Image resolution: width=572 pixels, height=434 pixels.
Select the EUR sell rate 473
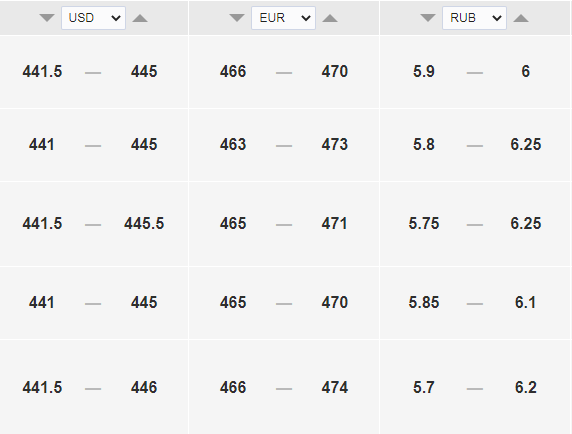pos(335,144)
